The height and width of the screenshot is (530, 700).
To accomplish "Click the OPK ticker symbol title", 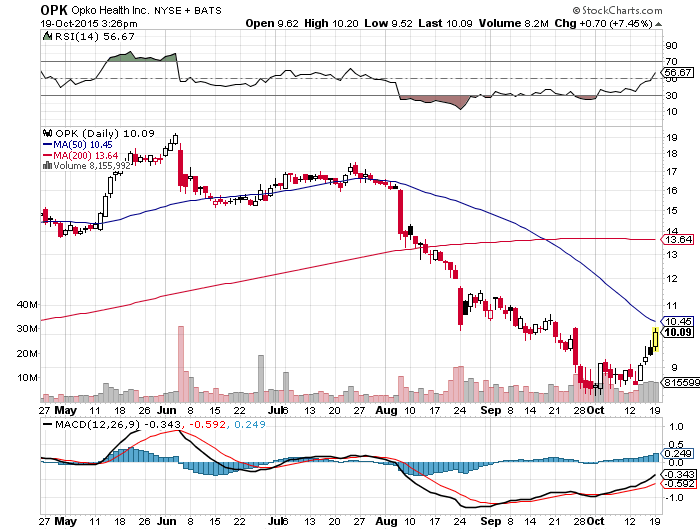I will [54, 10].
